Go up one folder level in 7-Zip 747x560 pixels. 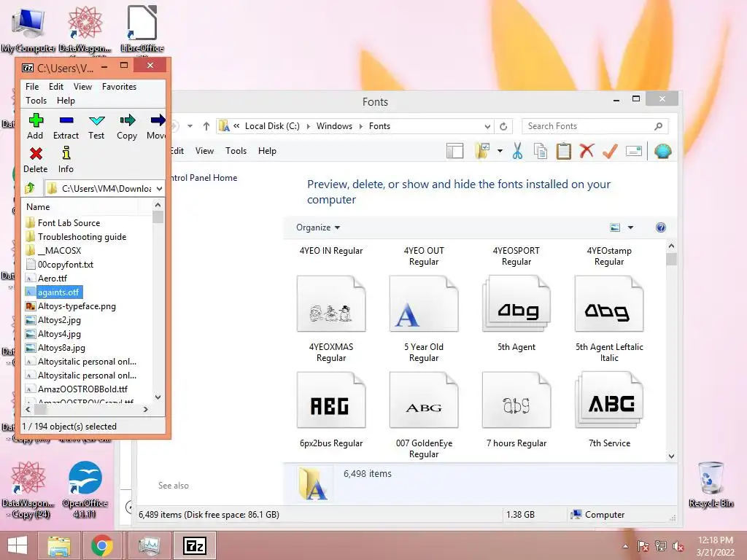30,188
